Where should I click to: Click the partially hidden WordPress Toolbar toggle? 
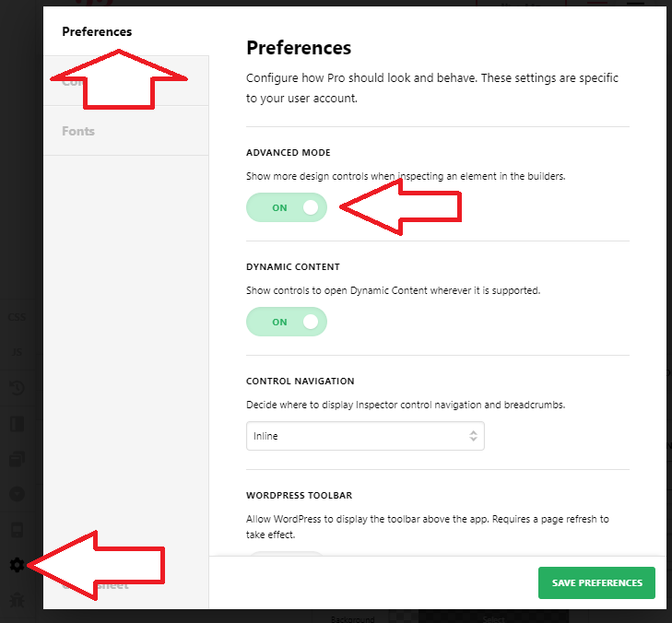pyautogui.click(x=287, y=554)
